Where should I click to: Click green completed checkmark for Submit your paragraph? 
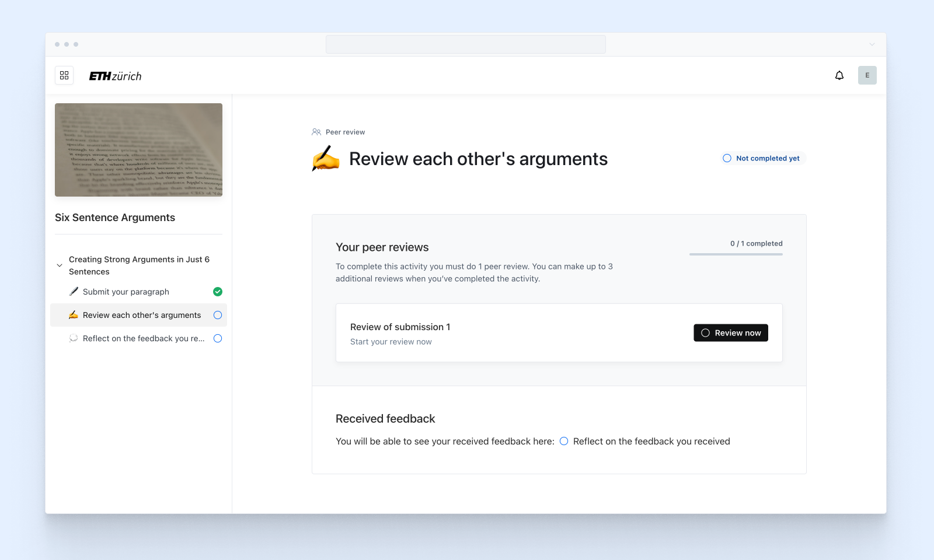[218, 292]
